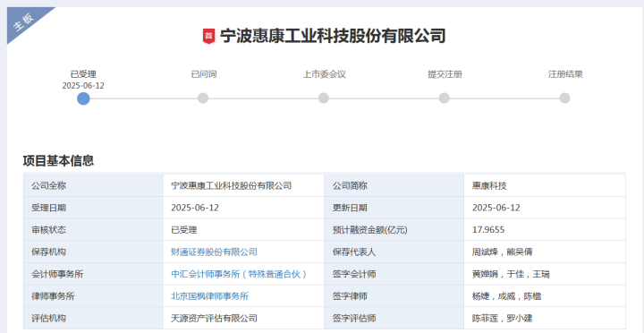Open the 北京国枫律师事务所 link

point(209,296)
